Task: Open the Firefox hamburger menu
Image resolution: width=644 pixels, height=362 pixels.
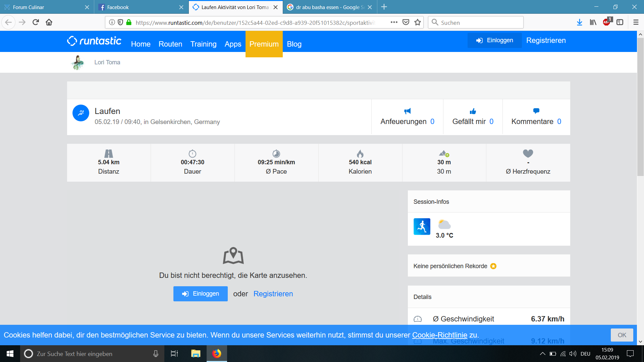Action: pos(636,22)
